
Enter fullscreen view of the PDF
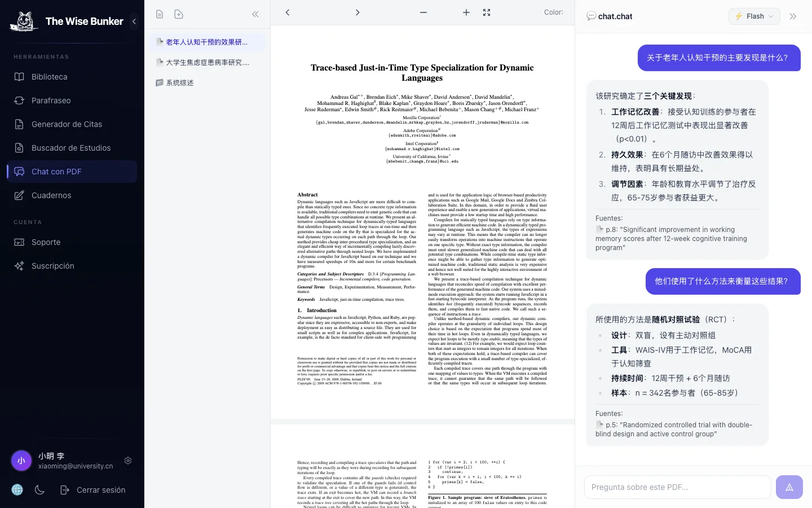pos(486,12)
